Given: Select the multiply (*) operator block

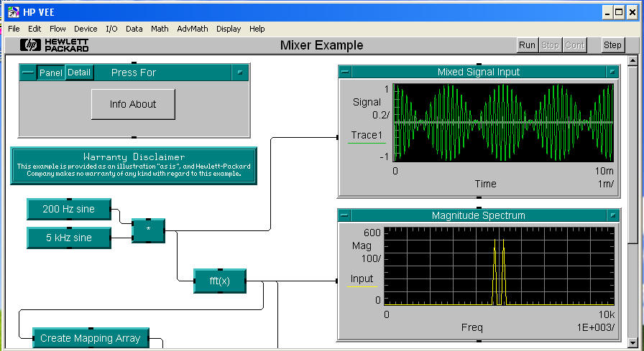Looking at the screenshot, I should [148, 230].
